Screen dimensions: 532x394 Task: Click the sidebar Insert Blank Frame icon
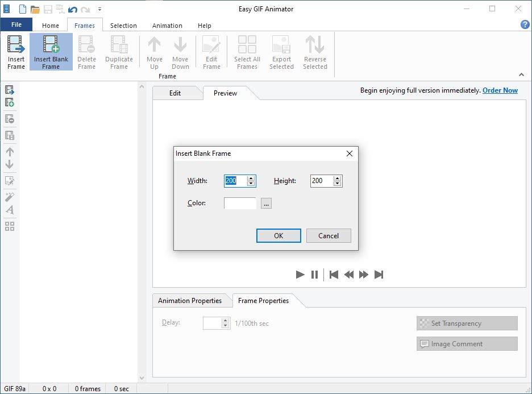(x=10, y=102)
